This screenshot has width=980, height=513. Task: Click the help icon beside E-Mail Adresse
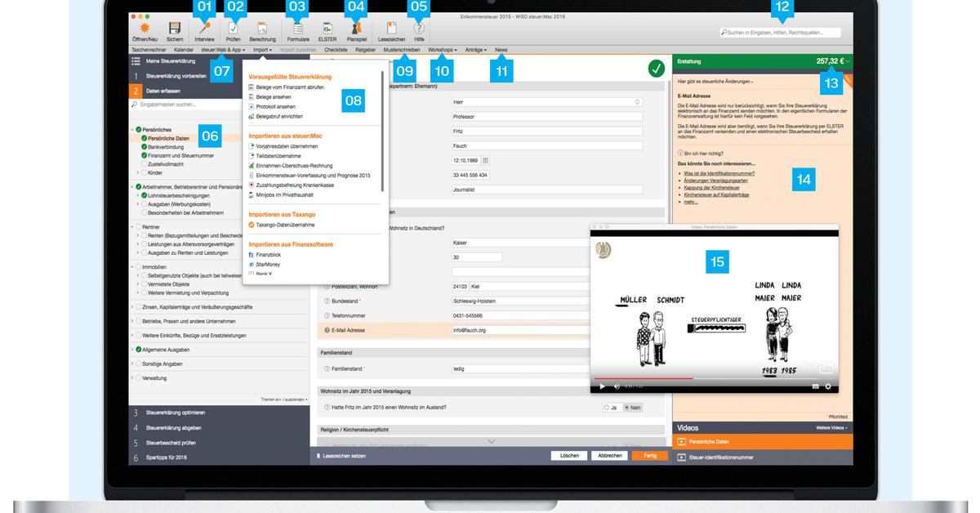click(327, 330)
